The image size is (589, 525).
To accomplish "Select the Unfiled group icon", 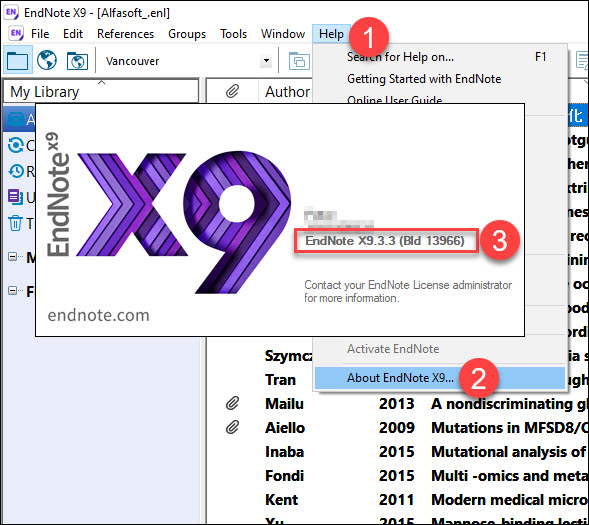I will tap(15, 197).
